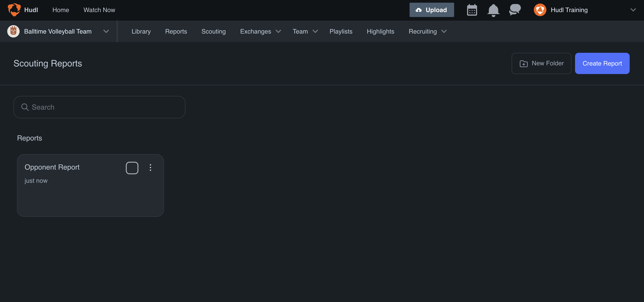This screenshot has height=302, width=644.
Task: Click the Hudl Training profile avatar
Action: [540, 10]
